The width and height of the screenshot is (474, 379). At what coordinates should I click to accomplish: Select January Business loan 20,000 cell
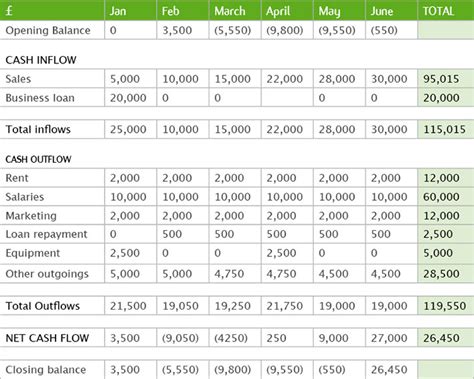[130, 98]
